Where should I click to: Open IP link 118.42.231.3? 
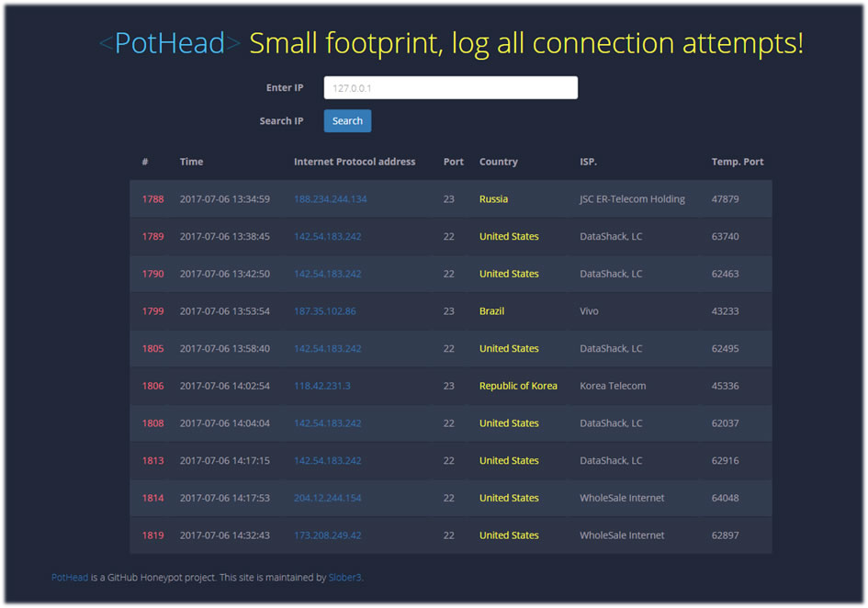(321, 386)
